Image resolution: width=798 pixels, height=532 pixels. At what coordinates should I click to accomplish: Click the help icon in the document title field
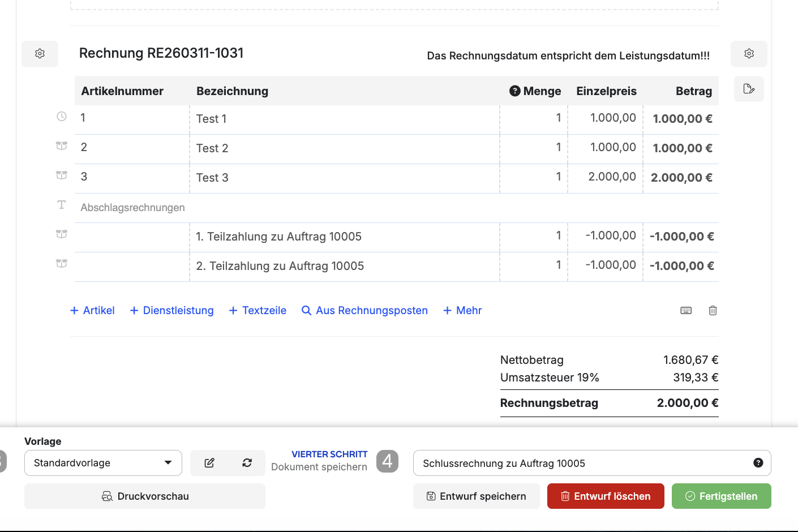pos(758,463)
